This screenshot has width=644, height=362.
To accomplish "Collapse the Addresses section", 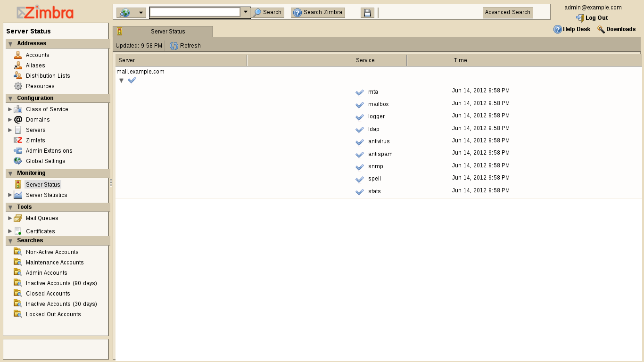I will [x=10, y=44].
